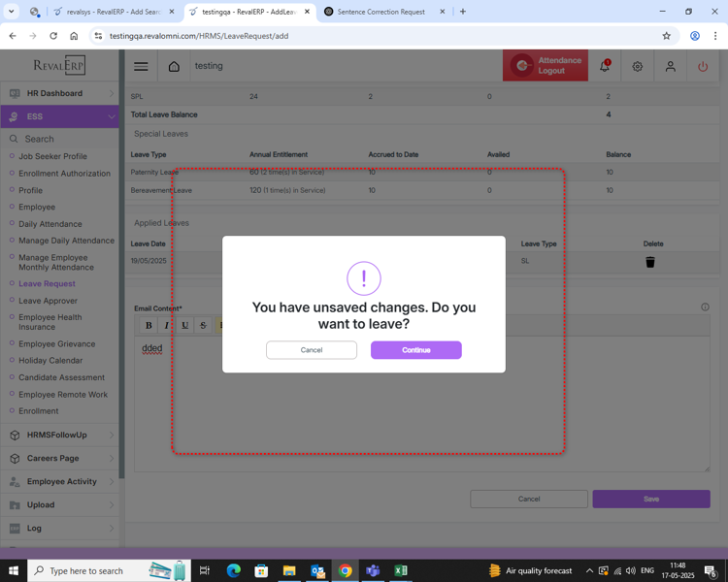Toggle bold formatting in email editor

[x=149, y=326]
